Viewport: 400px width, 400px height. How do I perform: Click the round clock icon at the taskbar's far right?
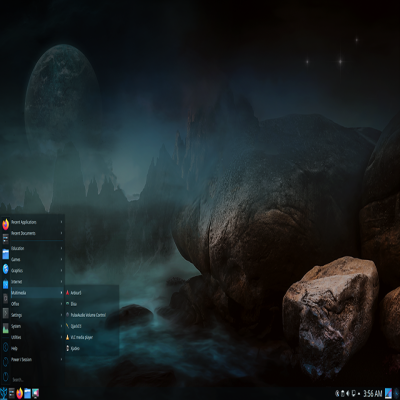click(396, 393)
